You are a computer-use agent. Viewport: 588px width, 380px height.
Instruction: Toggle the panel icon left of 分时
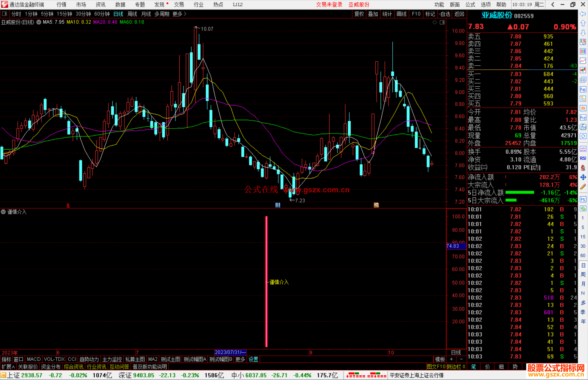point(5,14)
